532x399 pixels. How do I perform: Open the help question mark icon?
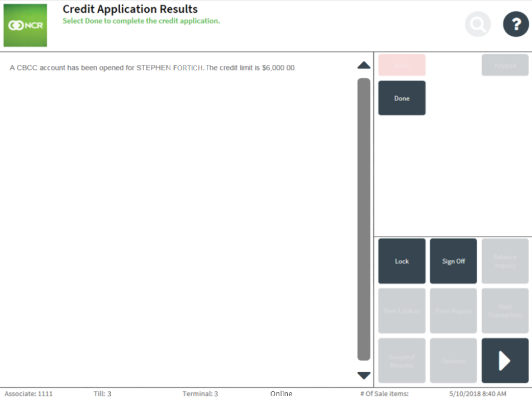tap(515, 25)
